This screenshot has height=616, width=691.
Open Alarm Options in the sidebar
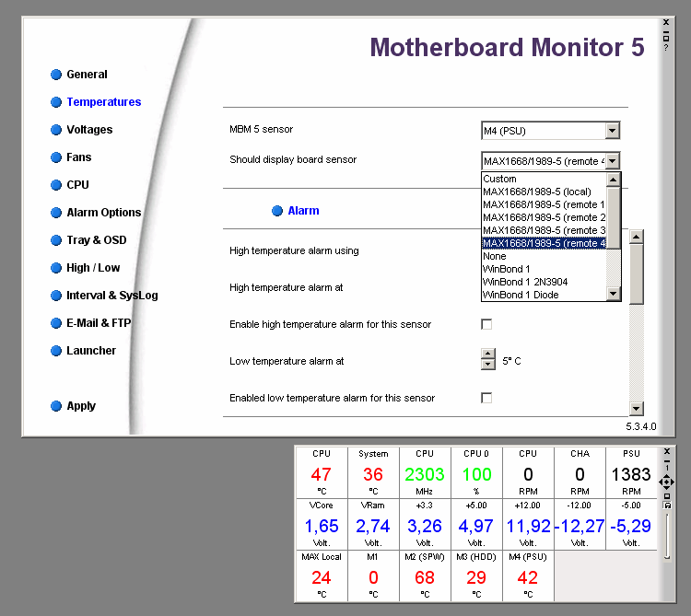pyautogui.click(x=104, y=213)
